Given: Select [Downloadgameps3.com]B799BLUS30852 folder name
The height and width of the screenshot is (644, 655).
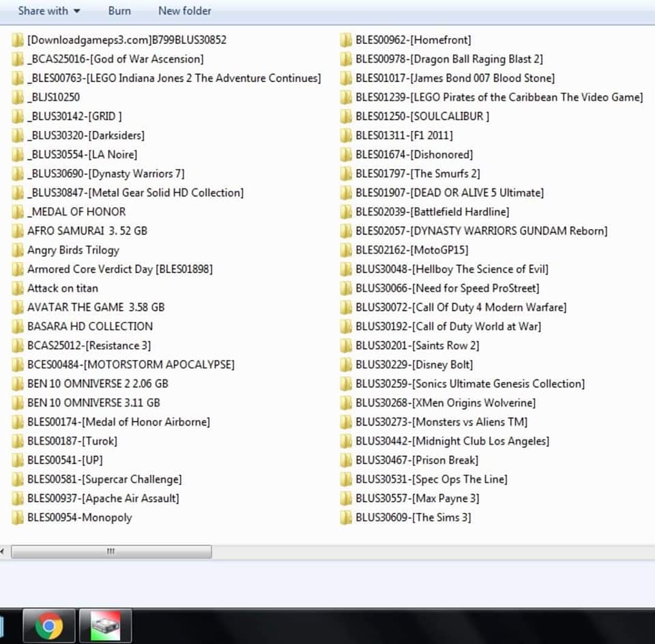Looking at the screenshot, I should (127, 40).
